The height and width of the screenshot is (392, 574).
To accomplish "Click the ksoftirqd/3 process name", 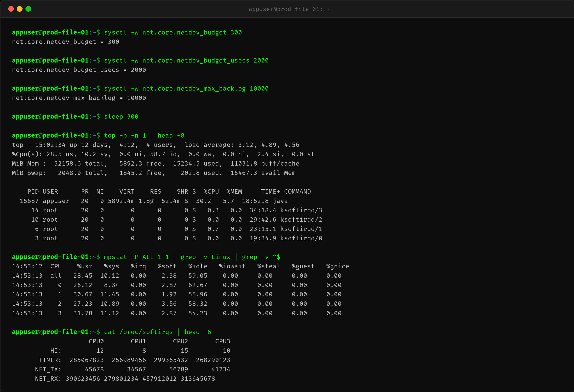I will point(301,210).
